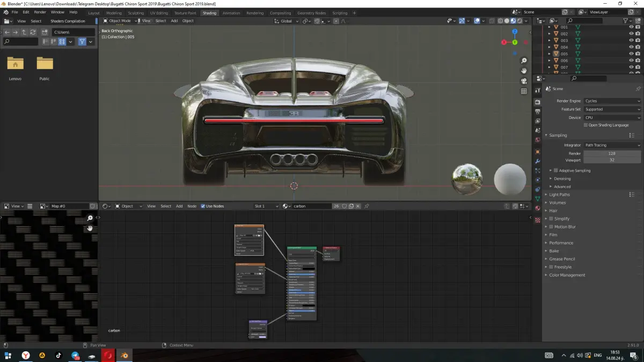Open the Output properties tab
Screen dimensions: 644x362
coord(537,112)
